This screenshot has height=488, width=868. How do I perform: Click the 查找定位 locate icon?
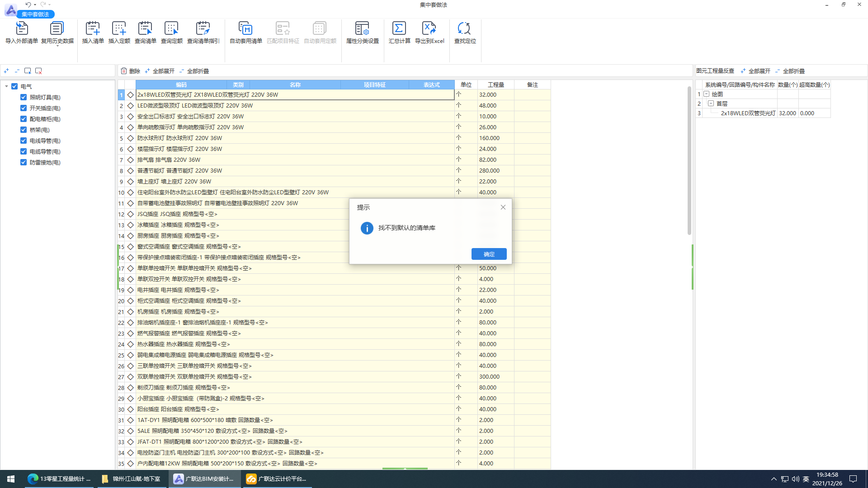tap(464, 28)
